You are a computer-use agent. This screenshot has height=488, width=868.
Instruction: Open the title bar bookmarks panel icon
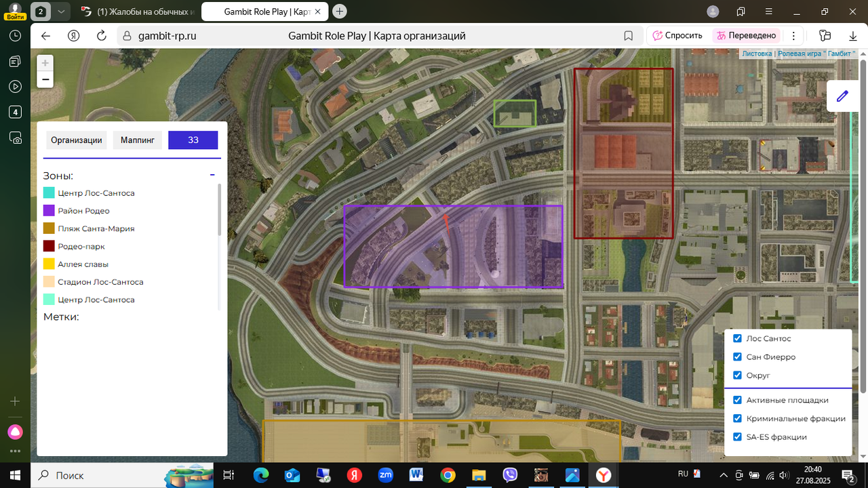[741, 12]
